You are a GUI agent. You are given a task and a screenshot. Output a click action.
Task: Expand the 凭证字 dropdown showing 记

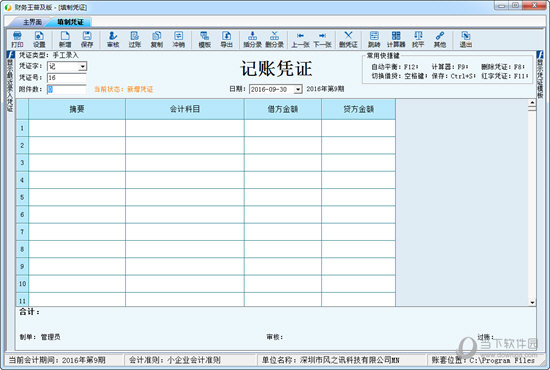point(83,66)
